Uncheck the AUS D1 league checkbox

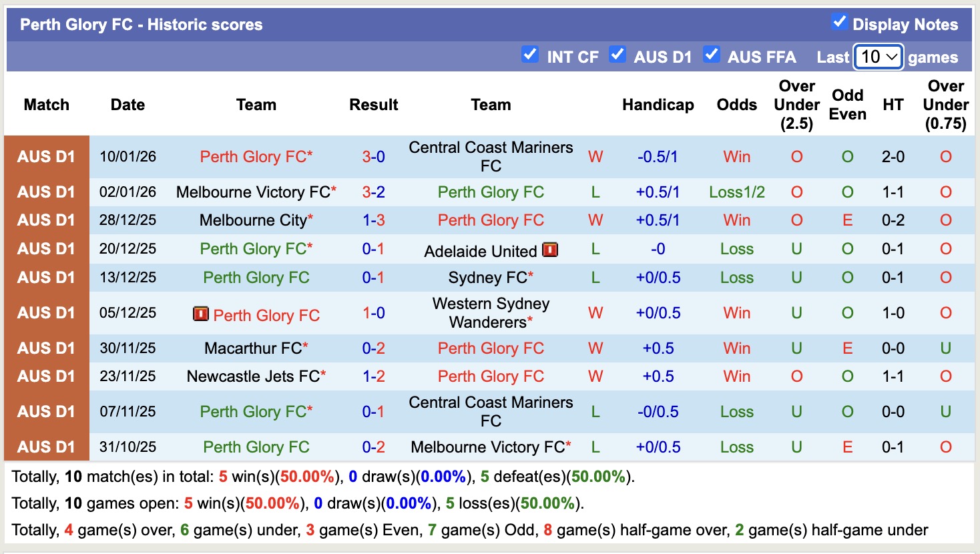click(x=618, y=56)
